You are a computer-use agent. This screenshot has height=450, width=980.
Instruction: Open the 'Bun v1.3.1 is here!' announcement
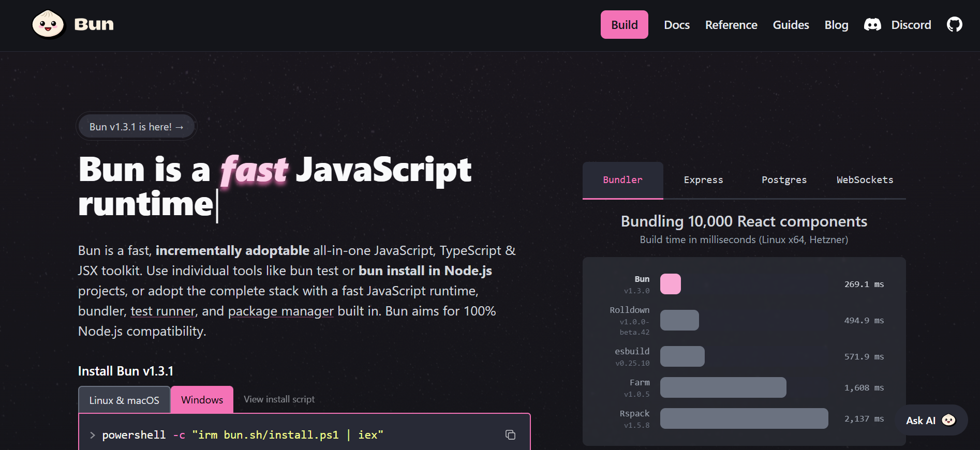137,126
